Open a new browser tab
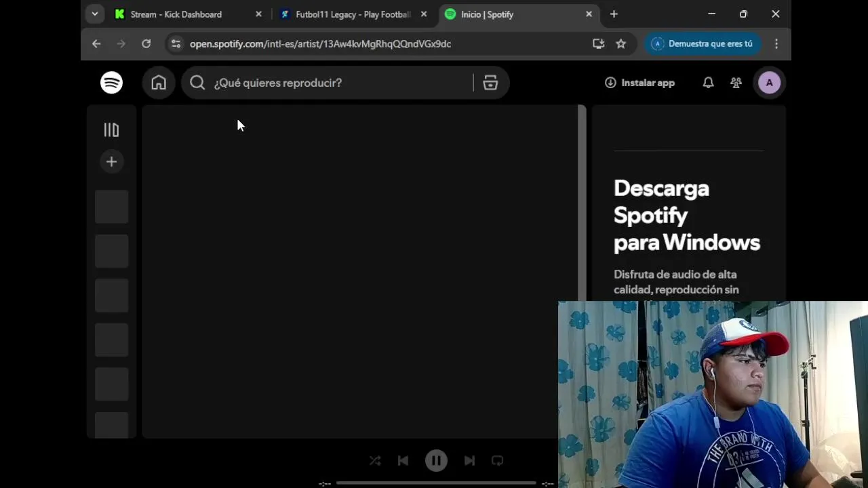868x488 pixels. click(x=614, y=14)
